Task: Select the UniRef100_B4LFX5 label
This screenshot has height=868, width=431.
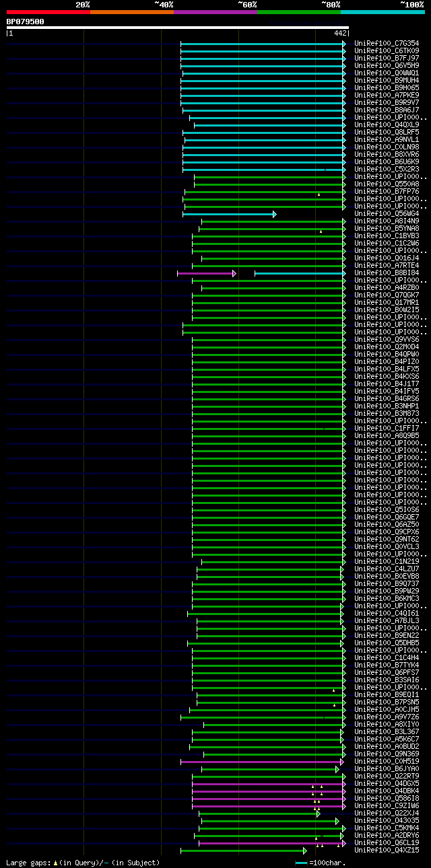Action: [x=387, y=369]
